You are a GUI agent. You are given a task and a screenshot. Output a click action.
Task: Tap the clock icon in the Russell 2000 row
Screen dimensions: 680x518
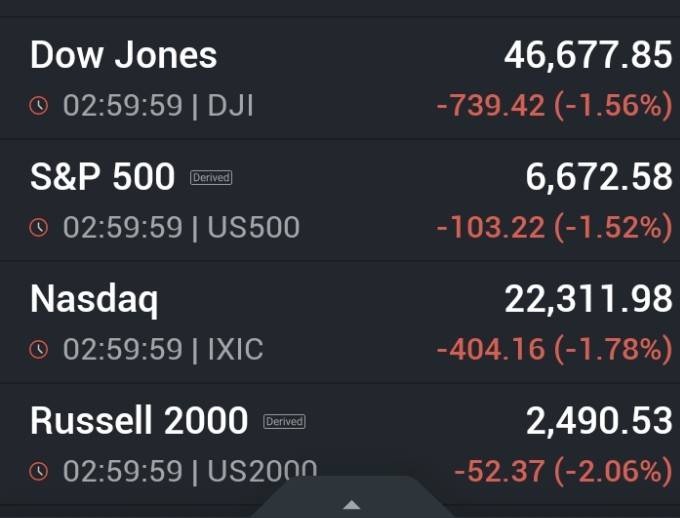coord(39,471)
